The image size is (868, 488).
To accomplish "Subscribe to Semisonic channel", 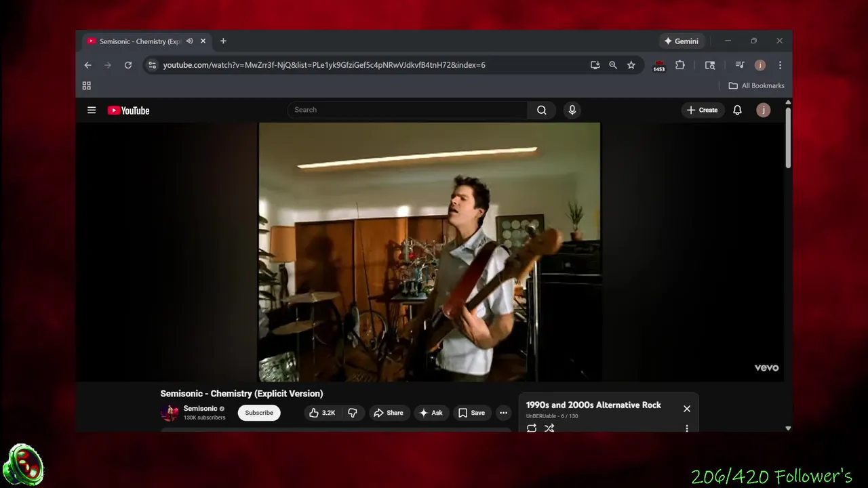I will (259, 413).
